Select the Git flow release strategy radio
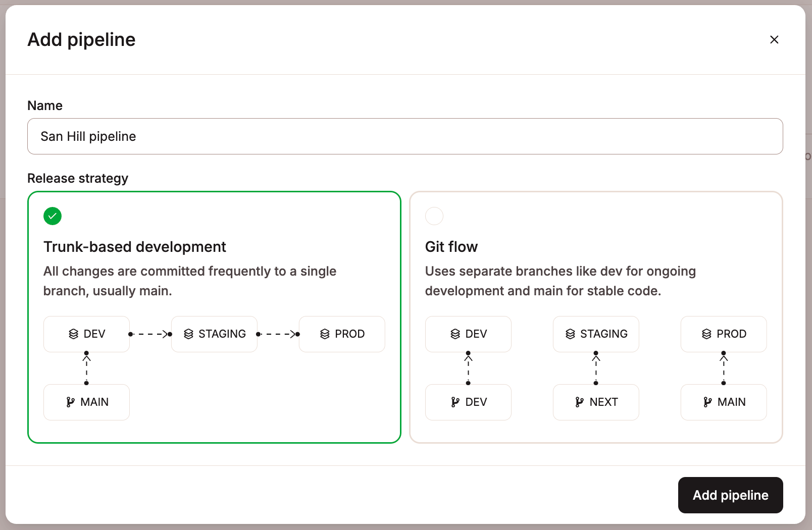Viewport: 812px width, 530px height. [x=434, y=216]
